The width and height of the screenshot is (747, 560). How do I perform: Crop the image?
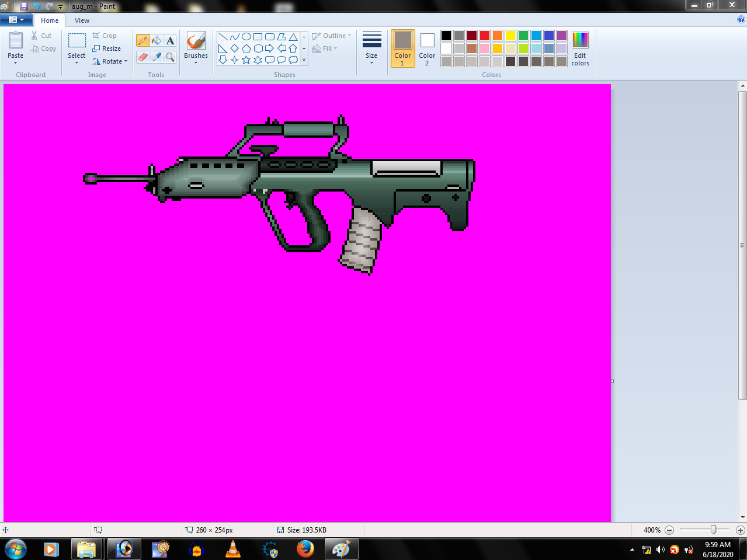(x=106, y=35)
